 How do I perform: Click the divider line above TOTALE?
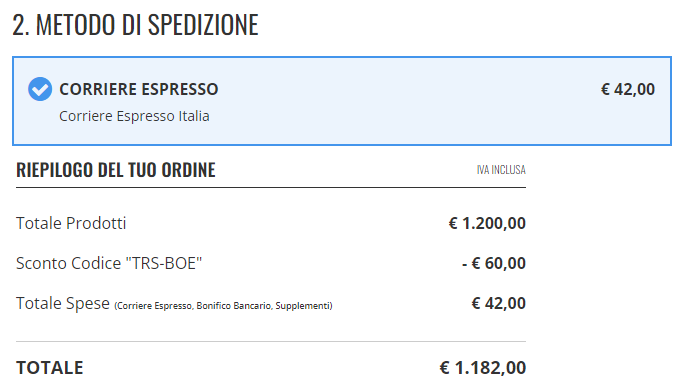coord(271,342)
